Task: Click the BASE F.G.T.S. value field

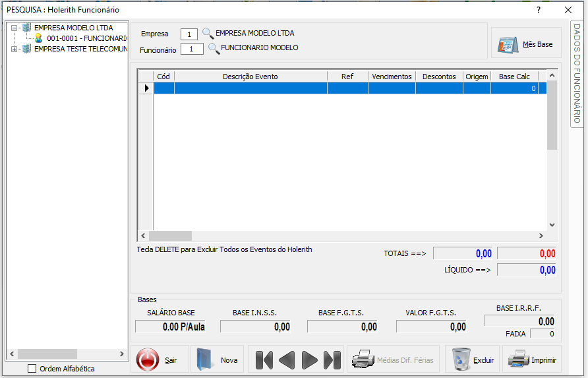Action: point(343,327)
